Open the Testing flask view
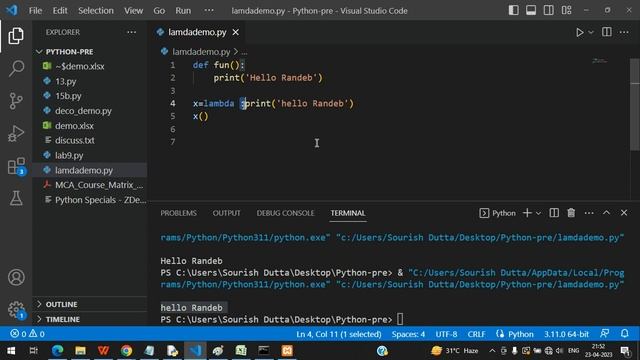Image resolution: width=640 pixels, height=360 pixels. pyautogui.click(x=16, y=198)
